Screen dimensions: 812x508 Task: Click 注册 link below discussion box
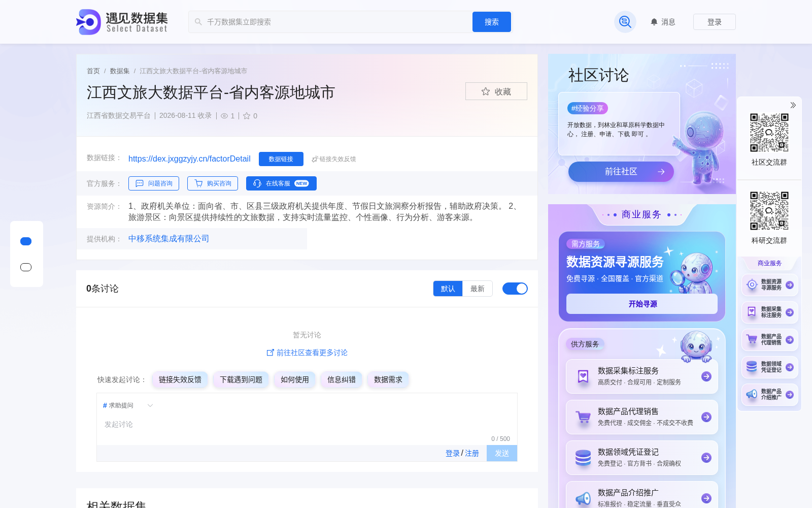(x=472, y=453)
